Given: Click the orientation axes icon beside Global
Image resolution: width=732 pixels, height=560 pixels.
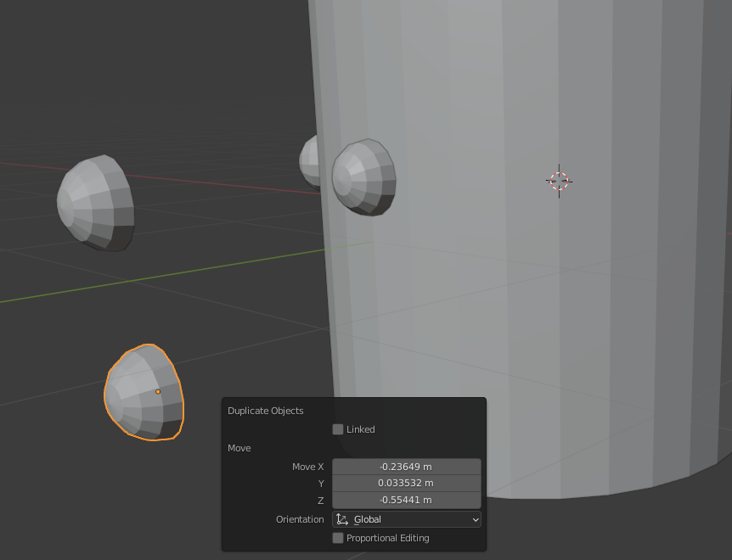Looking at the screenshot, I should (x=342, y=519).
